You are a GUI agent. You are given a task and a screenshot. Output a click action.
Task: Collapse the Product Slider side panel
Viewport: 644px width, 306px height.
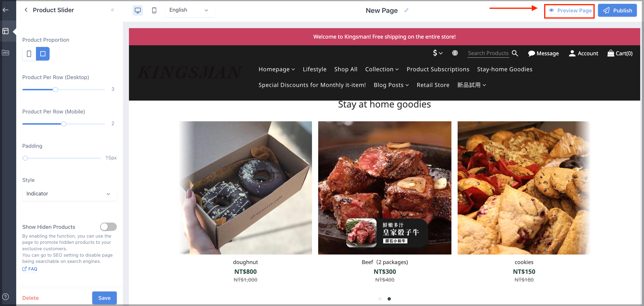tap(112, 10)
